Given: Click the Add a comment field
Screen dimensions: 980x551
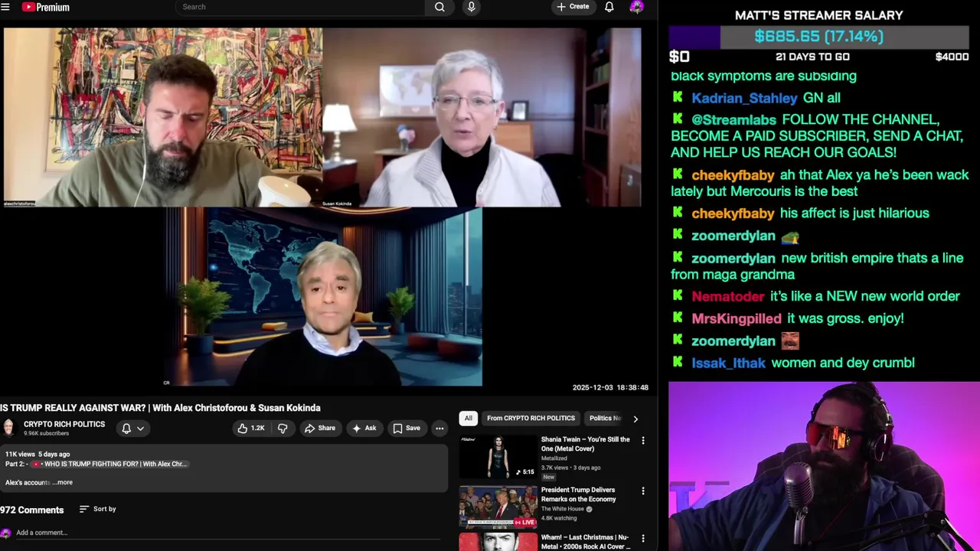Looking at the screenshot, I should [x=230, y=533].
